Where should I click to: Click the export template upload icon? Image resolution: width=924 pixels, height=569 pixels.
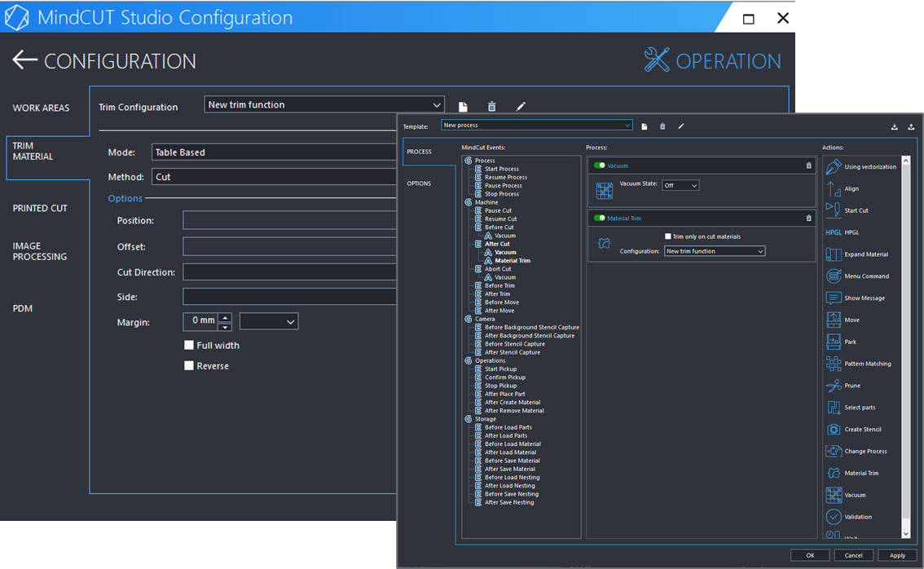click(x=910, y=127)
